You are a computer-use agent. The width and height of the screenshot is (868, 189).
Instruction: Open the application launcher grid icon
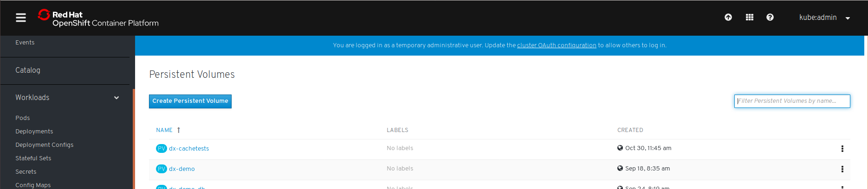(x=749, y=18)
